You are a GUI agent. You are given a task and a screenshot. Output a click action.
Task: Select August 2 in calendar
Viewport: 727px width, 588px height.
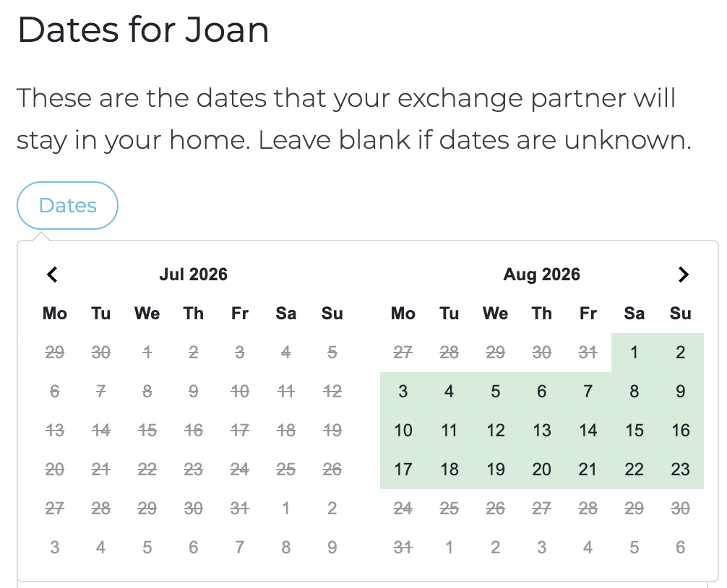[680, 353]
